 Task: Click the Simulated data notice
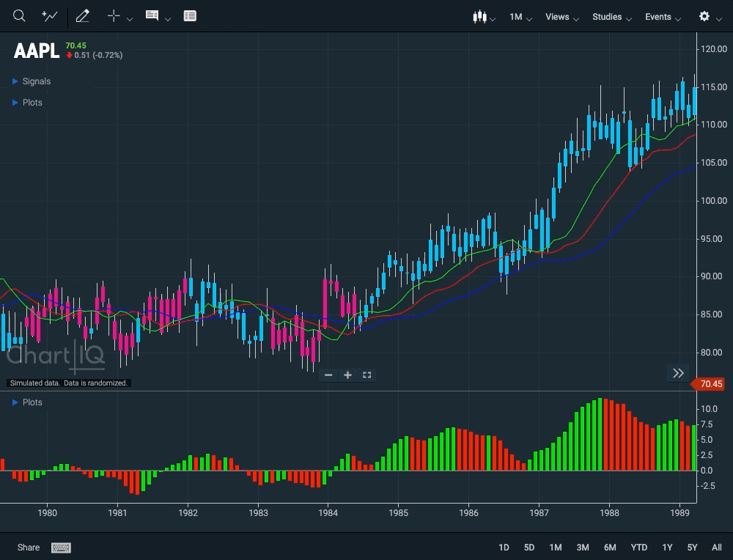[69, 383]
